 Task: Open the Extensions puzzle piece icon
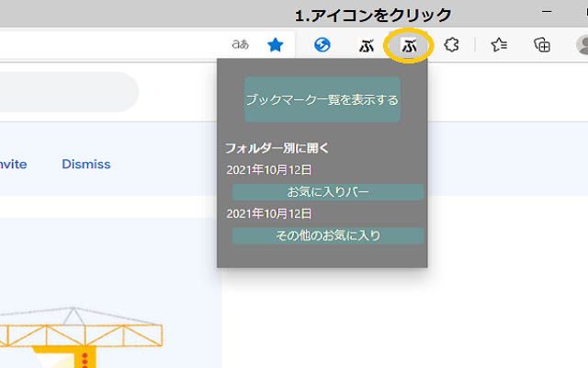click(x=451, y=45)
